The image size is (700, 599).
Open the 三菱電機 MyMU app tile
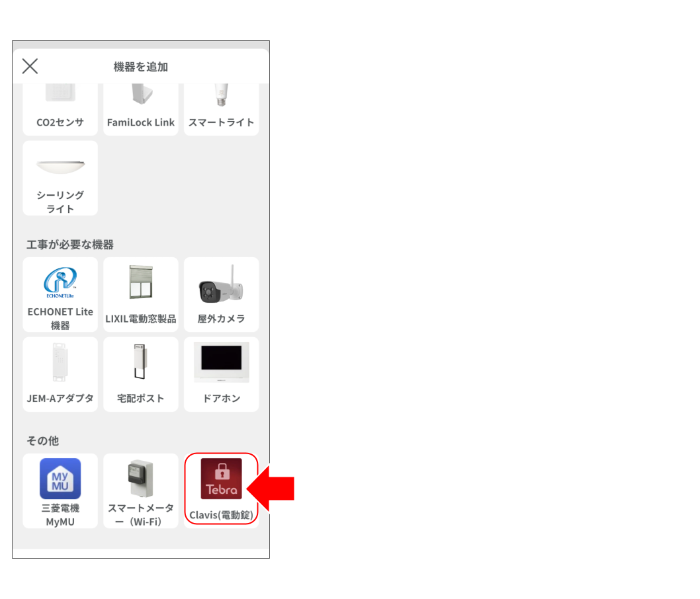[x=60, y=491]
